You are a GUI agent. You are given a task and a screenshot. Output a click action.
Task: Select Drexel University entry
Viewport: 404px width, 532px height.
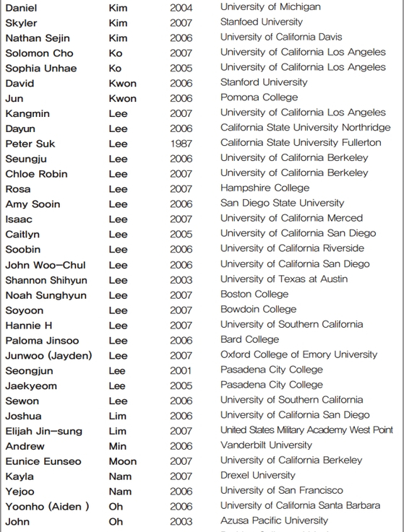(x=257, y=475)
